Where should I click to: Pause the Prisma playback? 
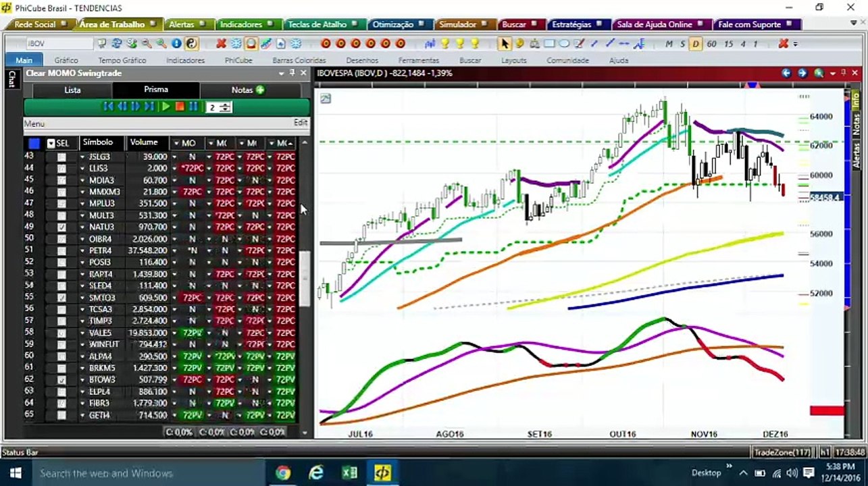193,107
